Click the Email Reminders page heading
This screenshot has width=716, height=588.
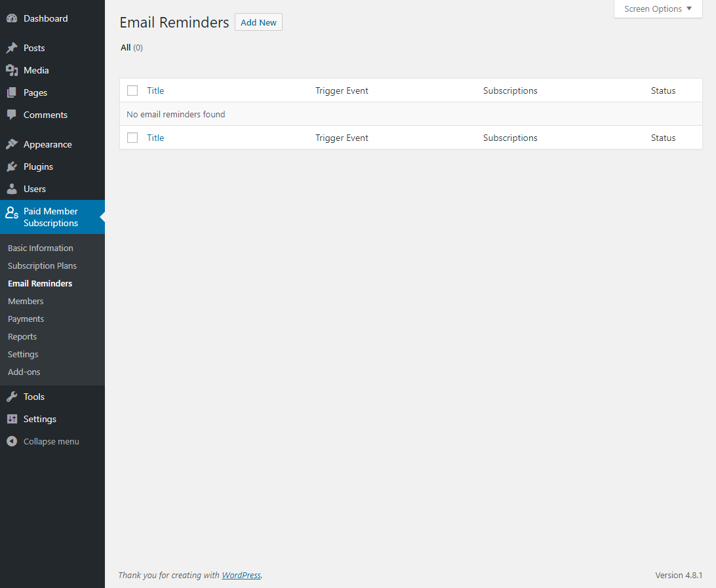174,22
